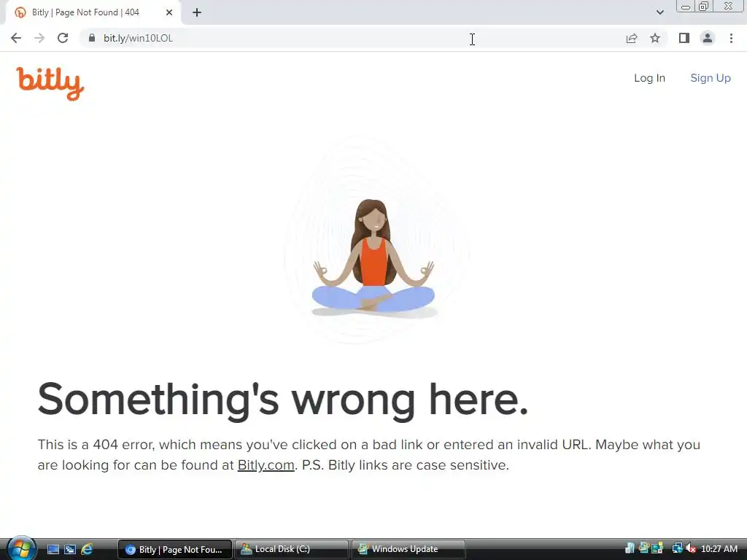The image size is (747, 560).
Task: Click the meditating woman illustration
Action: 374,259
